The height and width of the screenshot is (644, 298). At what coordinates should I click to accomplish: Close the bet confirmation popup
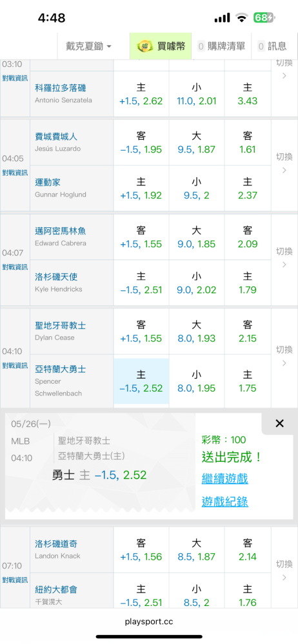coord(279,424)
